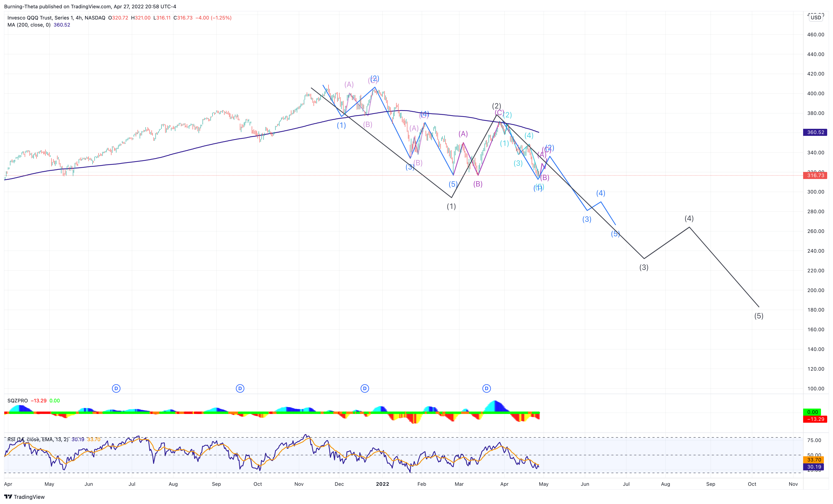Click the 30.19 blue RSI value tag
This screenshot has height=504, width=833.
tap(814, 467)
